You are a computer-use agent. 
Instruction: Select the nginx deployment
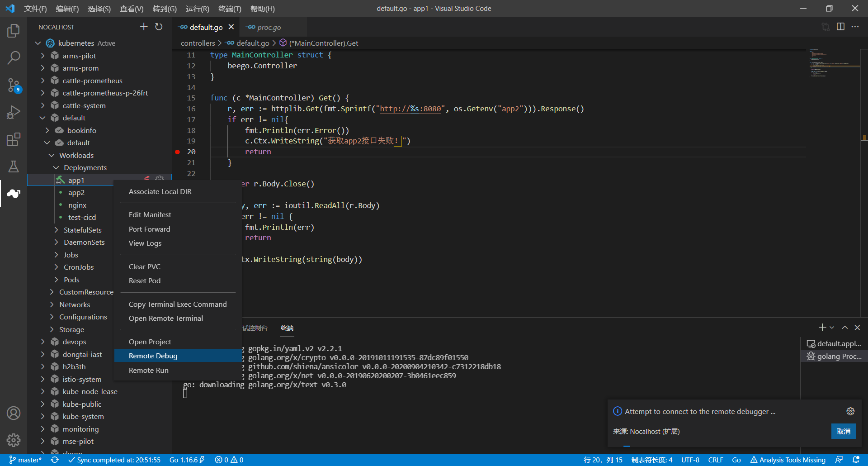click(77, 205)
